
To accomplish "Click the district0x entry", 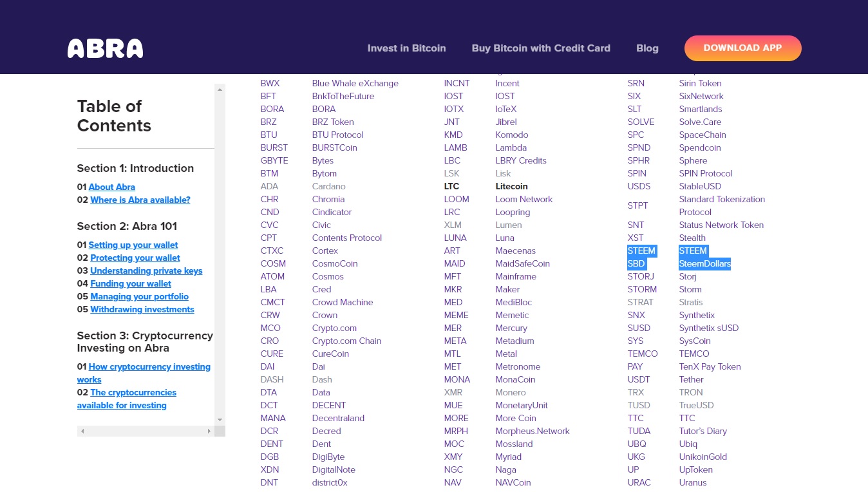I will click(x=329, y=482).
